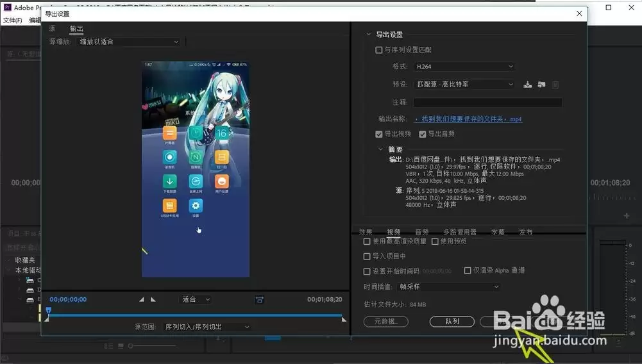Screen dimensions: 642x364
Task: Open the output name mp4 link
Action: pyautogui.click(x=468, y=119)
